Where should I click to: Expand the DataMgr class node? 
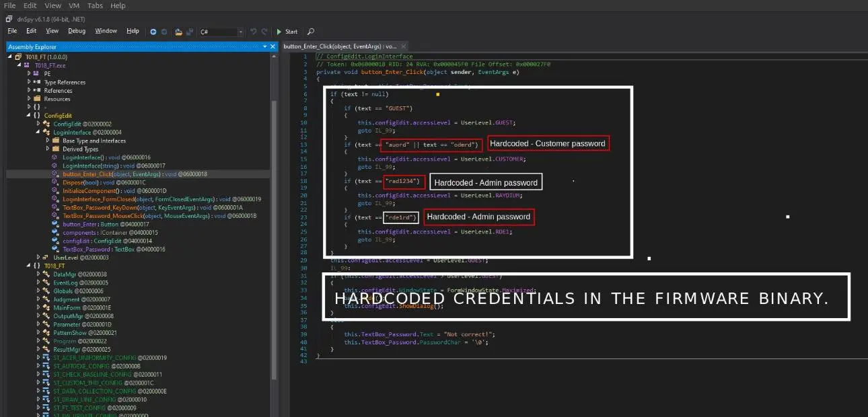38,274
